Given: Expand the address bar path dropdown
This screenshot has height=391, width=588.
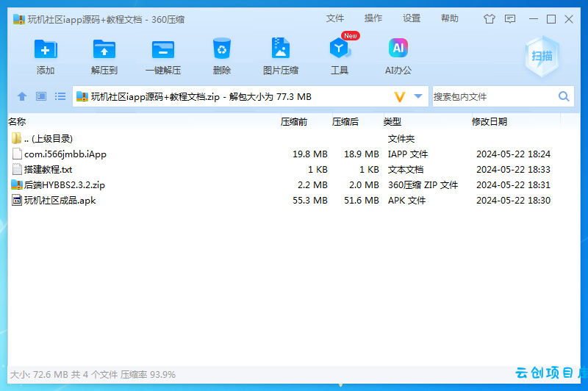Looking at the screenshot, I should click(x=418, y=96).
